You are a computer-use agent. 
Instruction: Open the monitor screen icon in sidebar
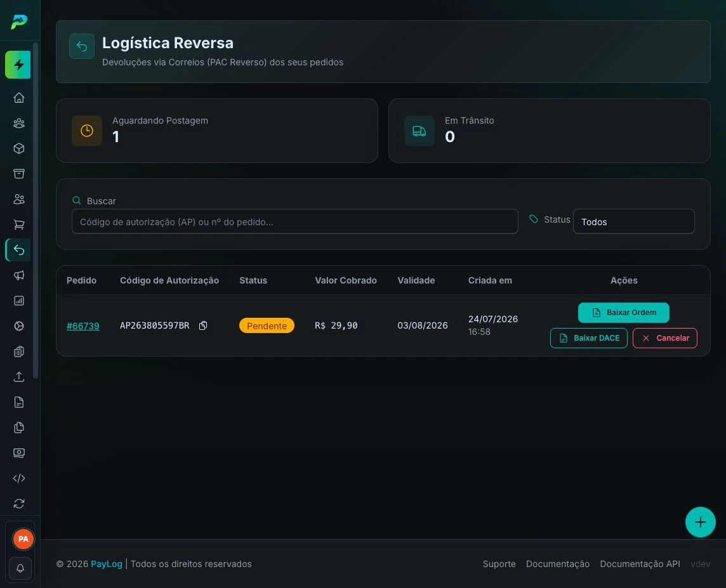(19, 453)
